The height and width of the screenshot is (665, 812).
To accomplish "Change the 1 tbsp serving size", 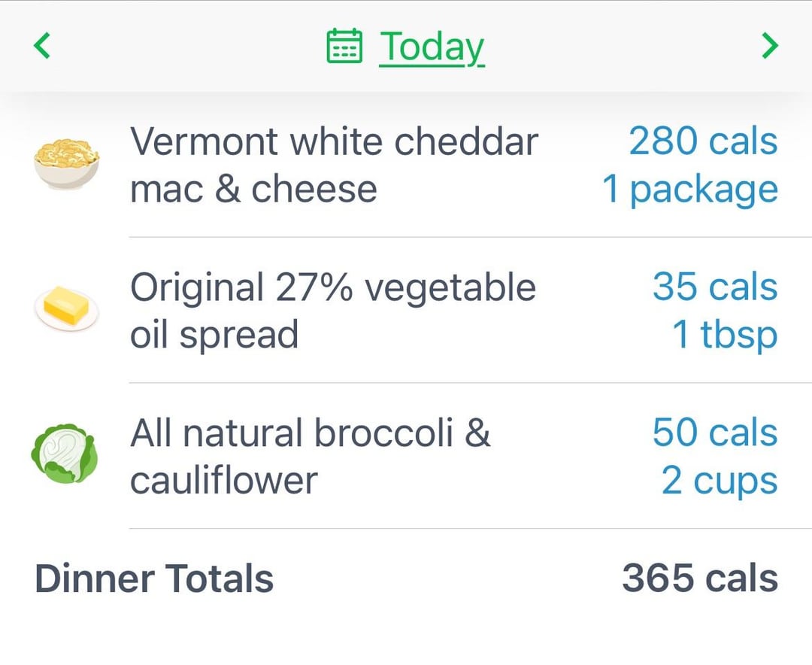I will [x=725, y=336].
